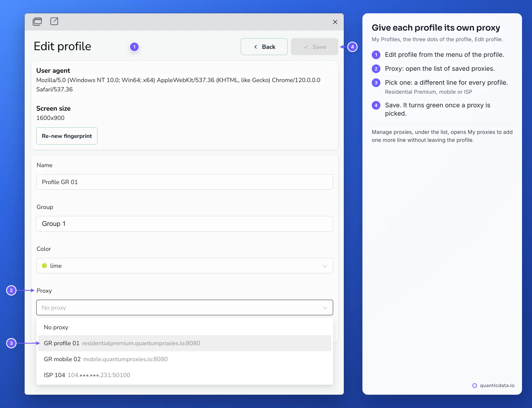
Task: Click Re-new fingerprint button
Action: (67, 136)
